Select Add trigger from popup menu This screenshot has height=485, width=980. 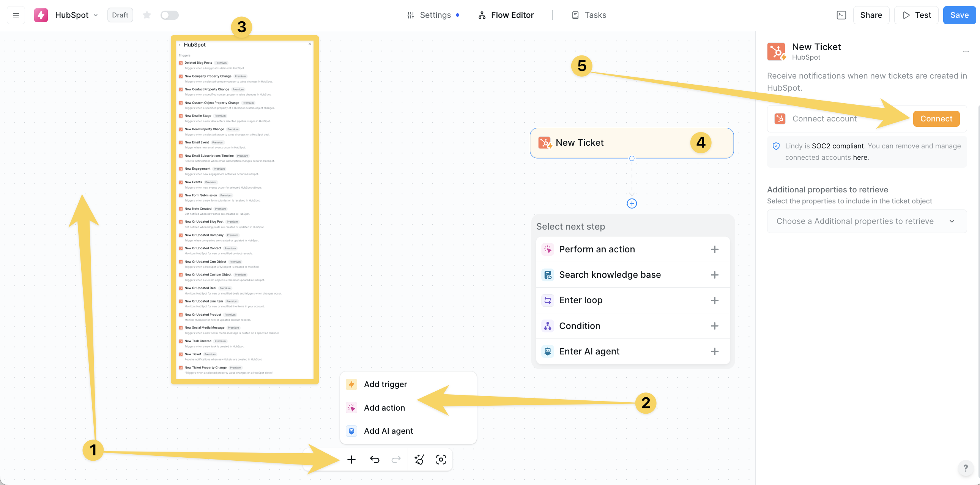385,384
